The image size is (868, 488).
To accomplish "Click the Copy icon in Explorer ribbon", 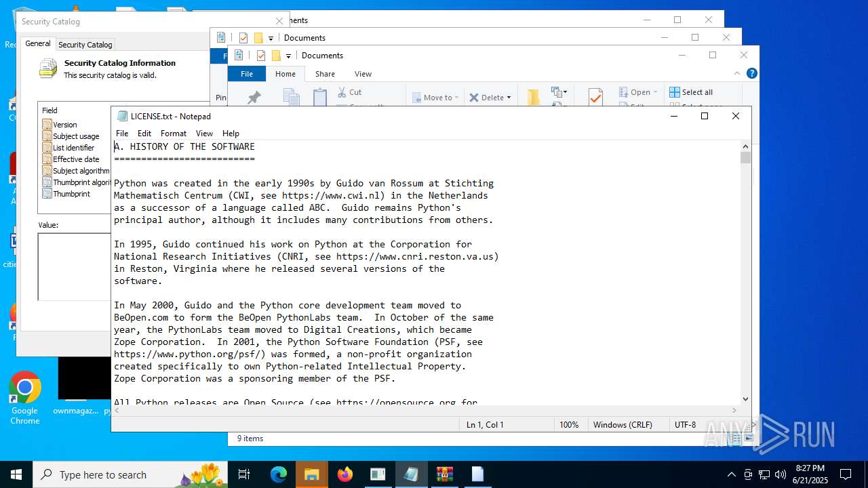I will (292, 98).
